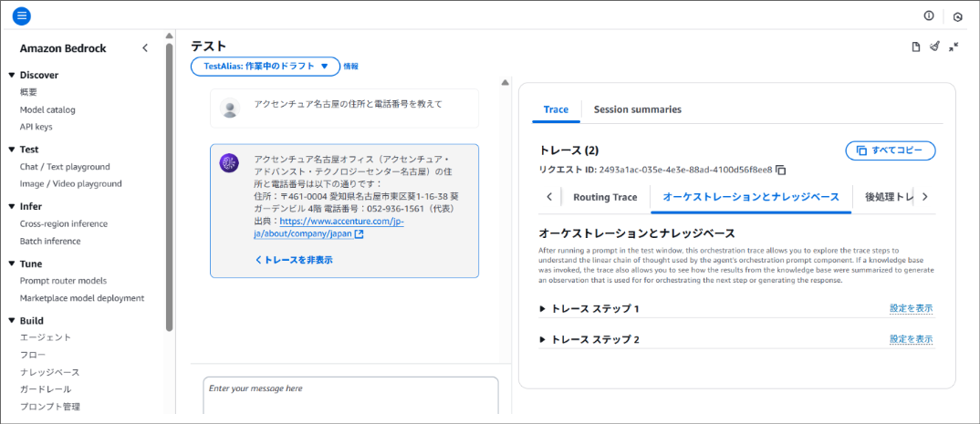Image resolution: width=980 pixels, height=424 pixels.
Task: Click the sidebar vertical scrollbar thumb
Action: pos(169,187)
